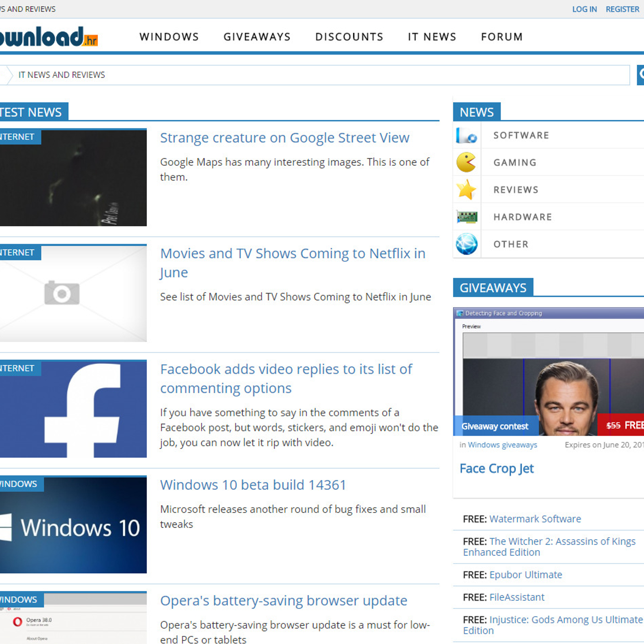This screenshot has width=644, height=644.
Task: Open the Other news category
Action: 511,244
